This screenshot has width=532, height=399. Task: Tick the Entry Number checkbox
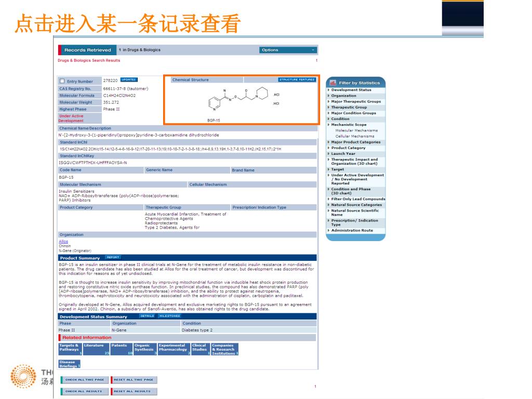click(62, 81)
